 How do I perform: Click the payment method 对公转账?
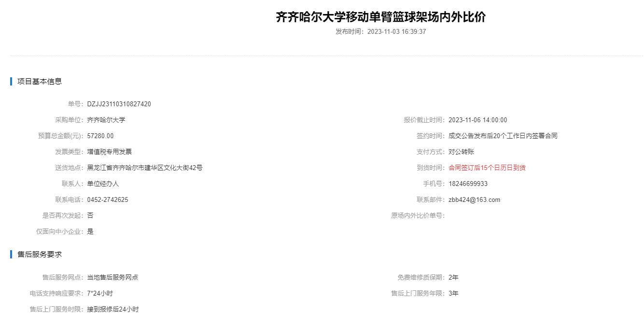pos(461,152)
